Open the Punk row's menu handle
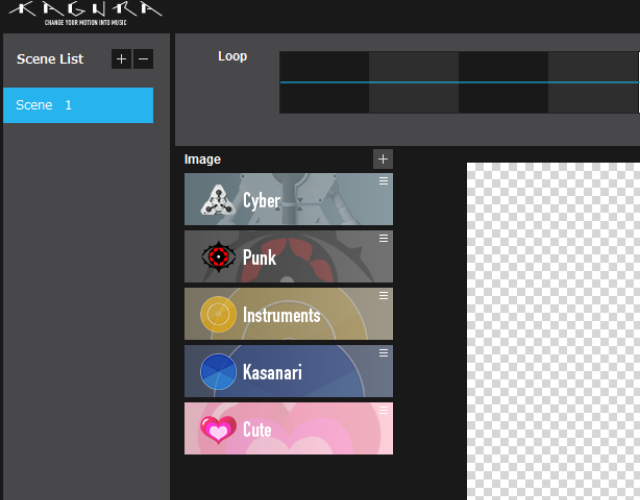640x500 pixels. coord(383,238)
